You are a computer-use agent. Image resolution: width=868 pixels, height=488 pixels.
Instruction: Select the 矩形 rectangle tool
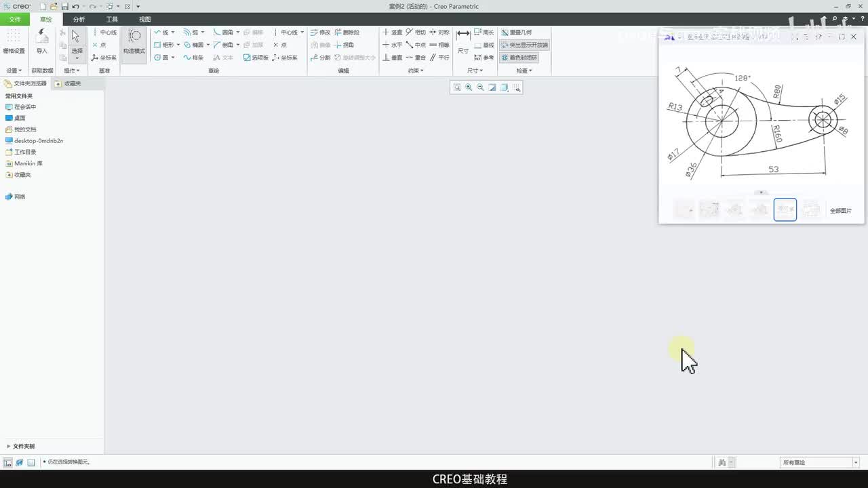coord(163,45)
